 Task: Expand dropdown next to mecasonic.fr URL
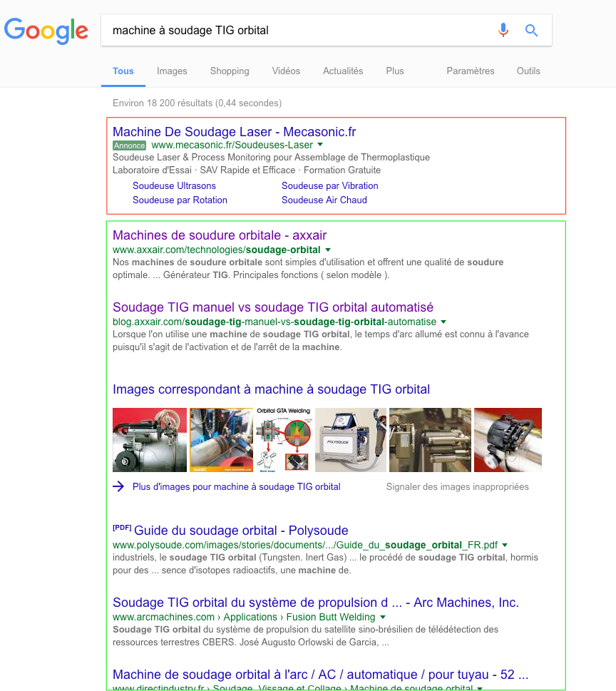click(320, 145)
